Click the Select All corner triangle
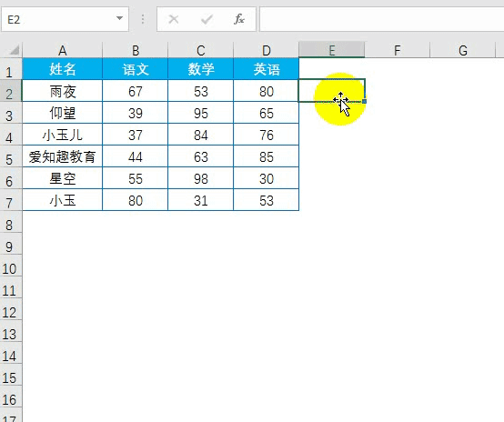The height and width of the screenshot is (422, 504). coord(14,50)
